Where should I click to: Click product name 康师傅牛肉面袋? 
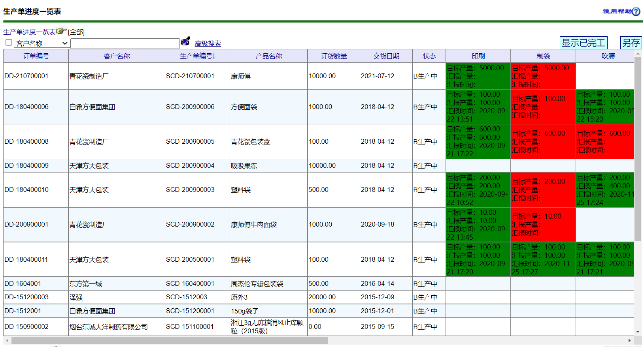point(254,225)
